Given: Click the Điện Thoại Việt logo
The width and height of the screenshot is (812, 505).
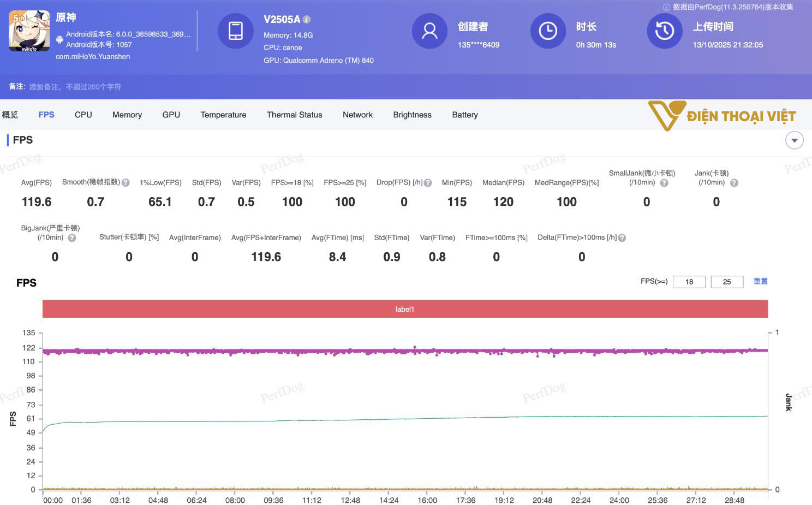Looking at the screenshot, I should tap(721, 115).
